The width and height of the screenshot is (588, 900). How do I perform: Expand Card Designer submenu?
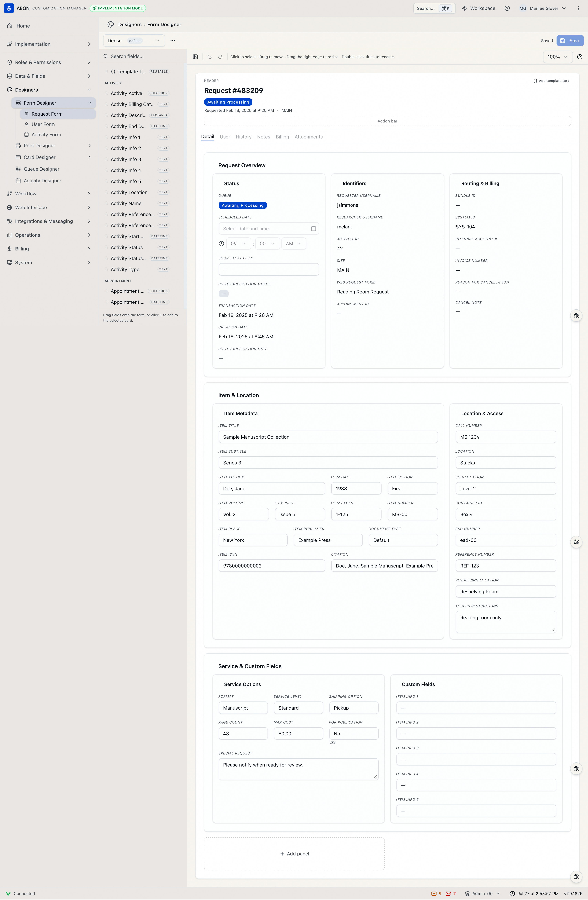pos(90,157)
